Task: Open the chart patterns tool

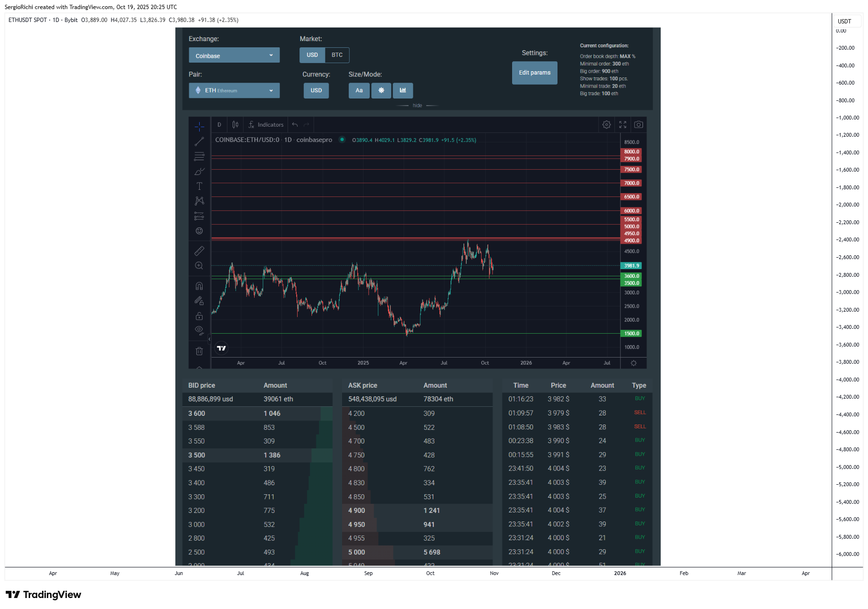Action: click(199, 201)
